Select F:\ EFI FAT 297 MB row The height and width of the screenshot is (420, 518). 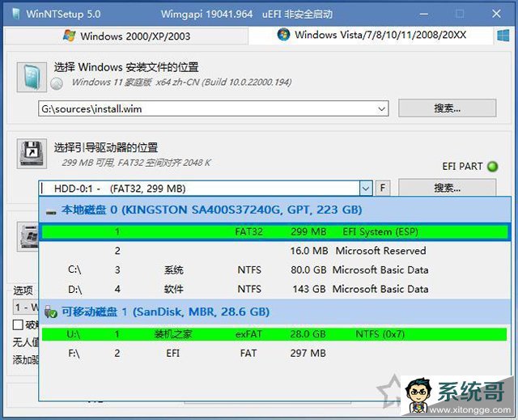pos(274,354)
